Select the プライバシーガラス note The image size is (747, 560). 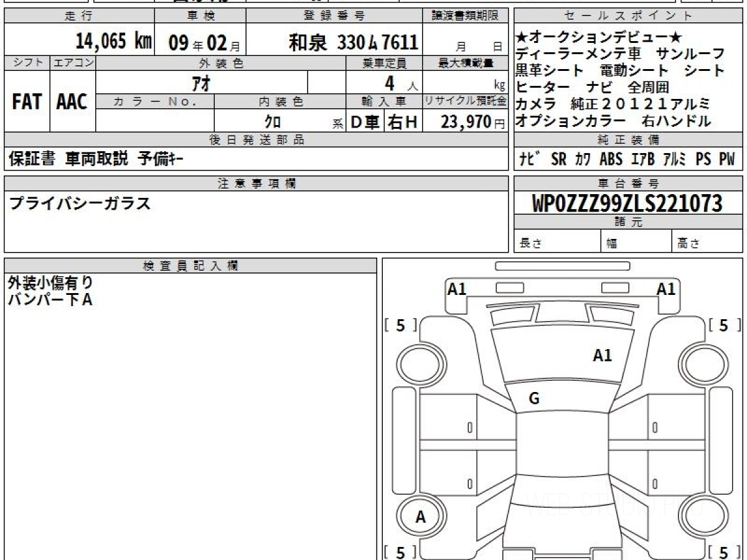[x=80, y=203]
